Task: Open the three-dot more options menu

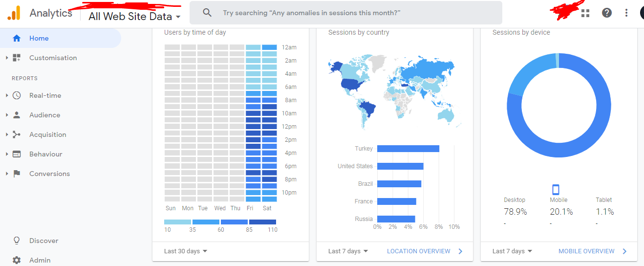Action: (x=626, y=13)
